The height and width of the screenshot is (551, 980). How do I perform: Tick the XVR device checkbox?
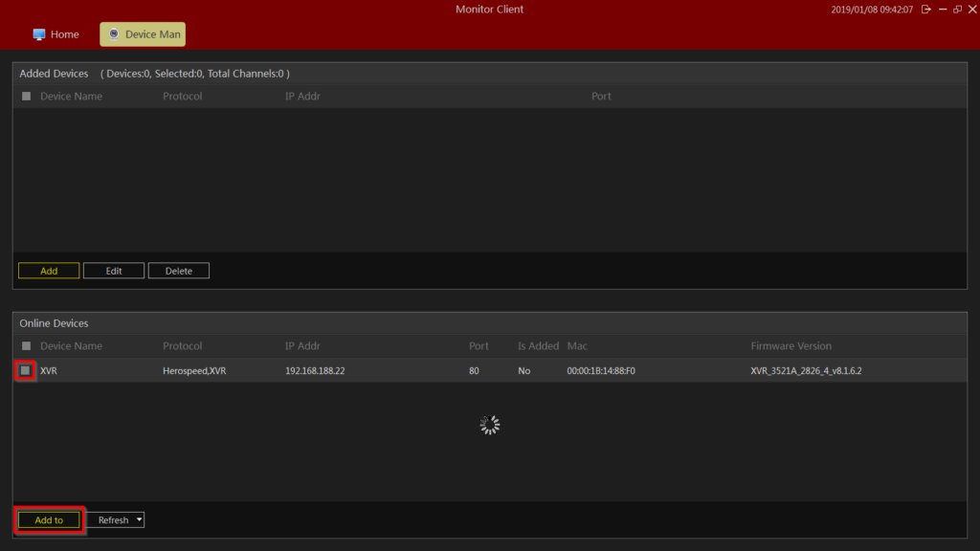(26, 370)
